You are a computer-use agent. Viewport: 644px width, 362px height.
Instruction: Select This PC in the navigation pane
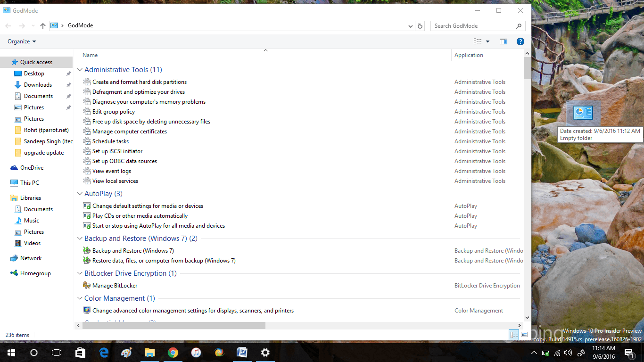[x=30, y=183]
